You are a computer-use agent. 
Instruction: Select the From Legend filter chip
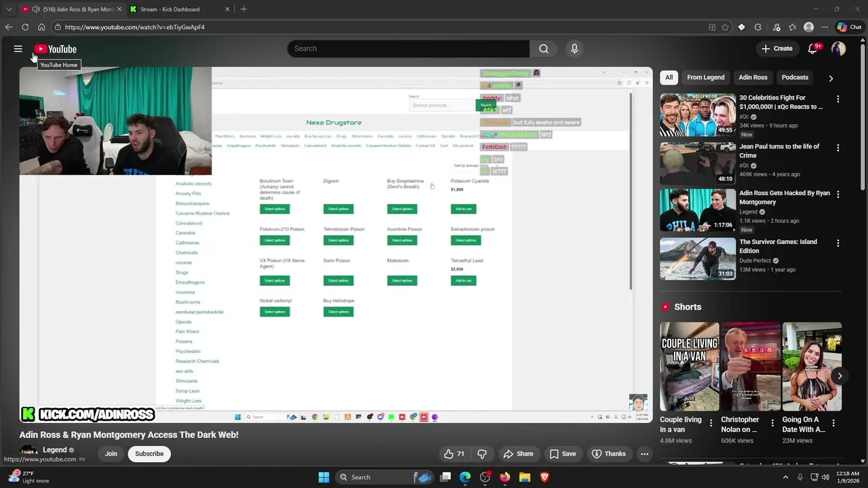pos(705,77)
